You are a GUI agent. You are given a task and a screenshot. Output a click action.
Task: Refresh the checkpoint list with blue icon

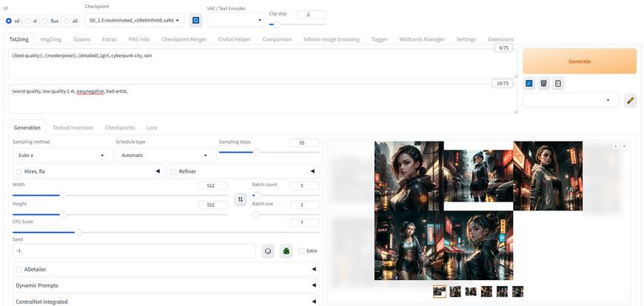pyautogui.click(x=196, y=20)
